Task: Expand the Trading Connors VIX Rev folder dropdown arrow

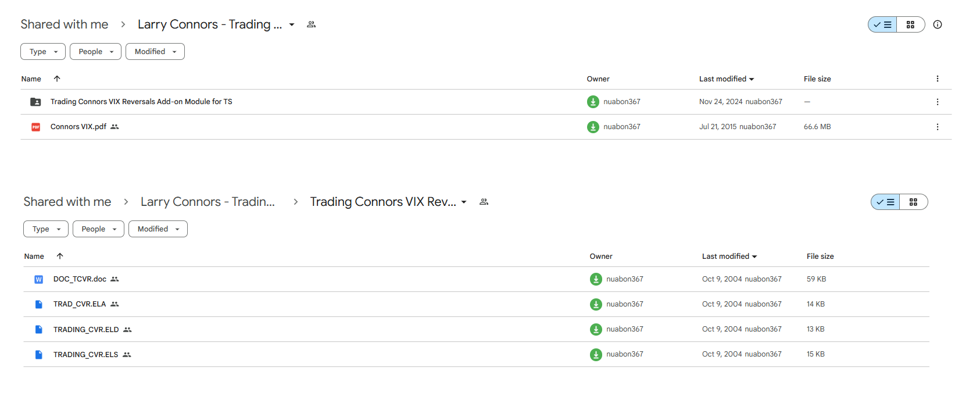Action: pos(464,202)
